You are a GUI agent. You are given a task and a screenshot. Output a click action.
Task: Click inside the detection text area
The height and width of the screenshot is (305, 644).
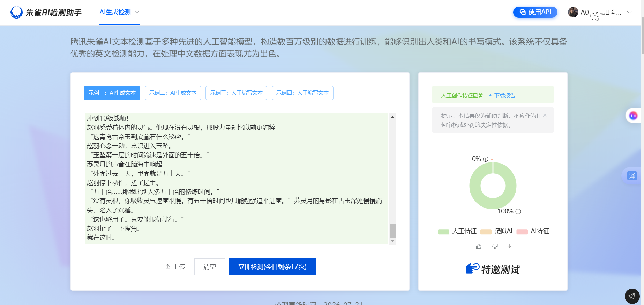tap(236, 178)
